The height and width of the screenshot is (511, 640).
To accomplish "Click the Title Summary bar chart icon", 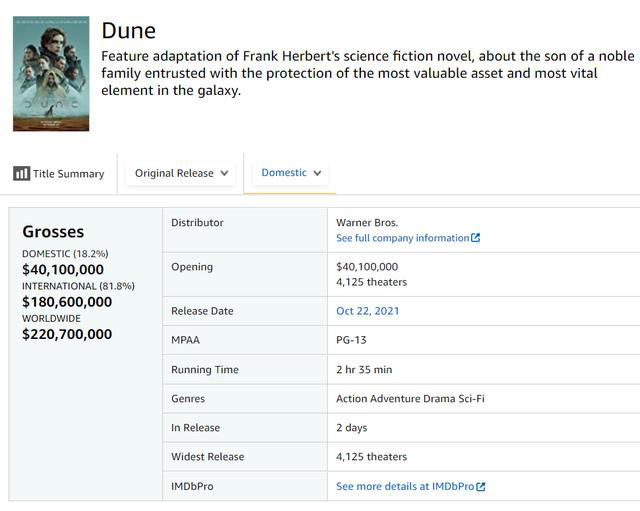I will click(x=21, y=173).
